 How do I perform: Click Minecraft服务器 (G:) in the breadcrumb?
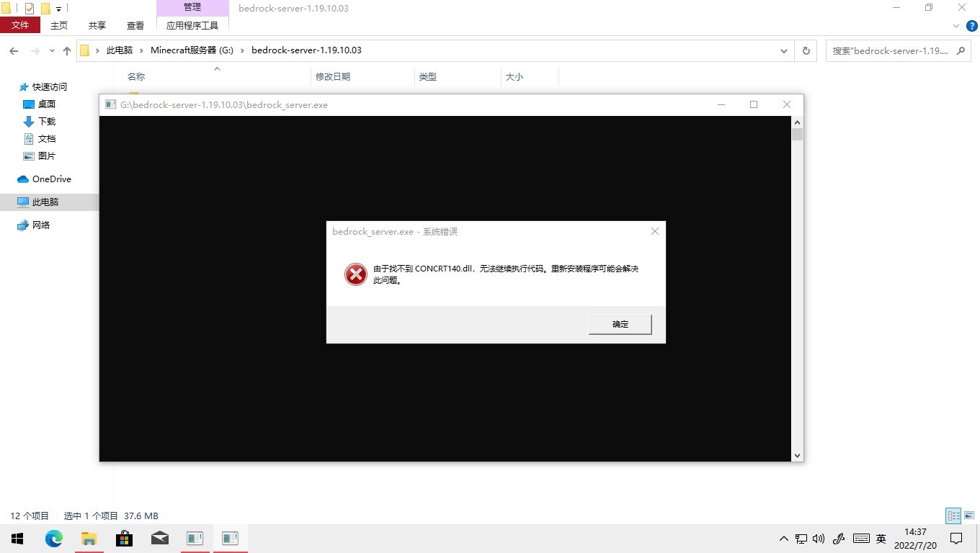tap(192, 51)
